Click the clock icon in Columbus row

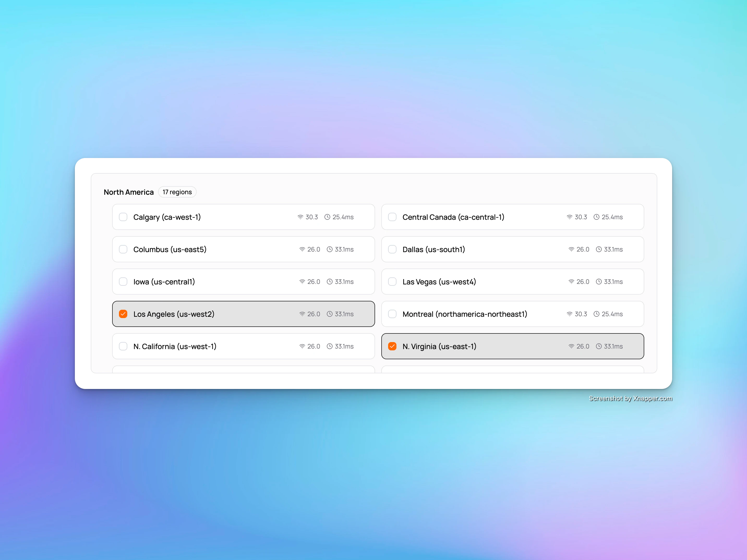(330, 249)
